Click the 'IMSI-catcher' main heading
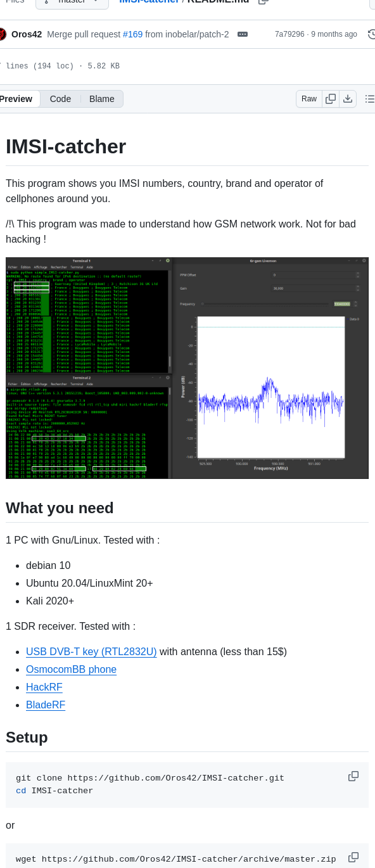375x868 pixels. (66, 146)
